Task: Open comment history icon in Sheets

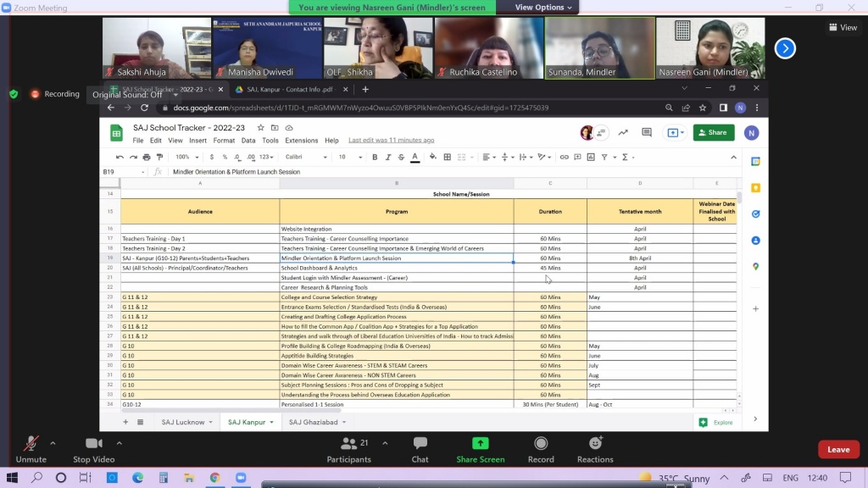Action: [647, 132]
